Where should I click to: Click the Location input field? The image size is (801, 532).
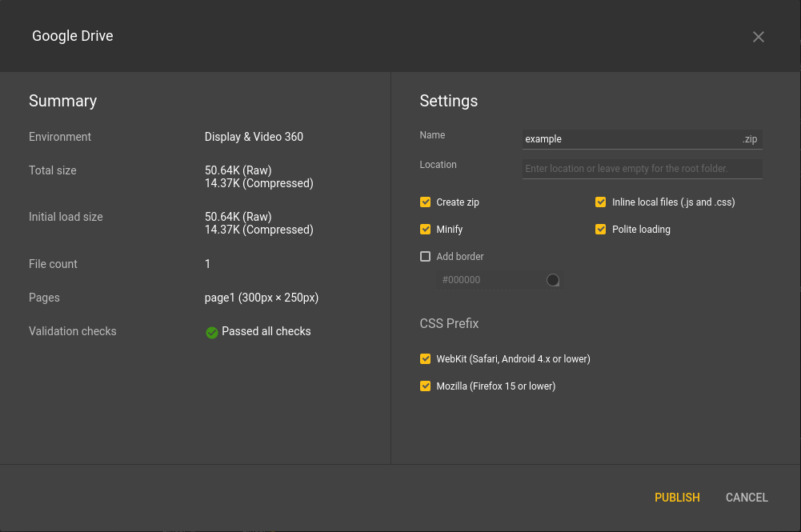point(642,169)
